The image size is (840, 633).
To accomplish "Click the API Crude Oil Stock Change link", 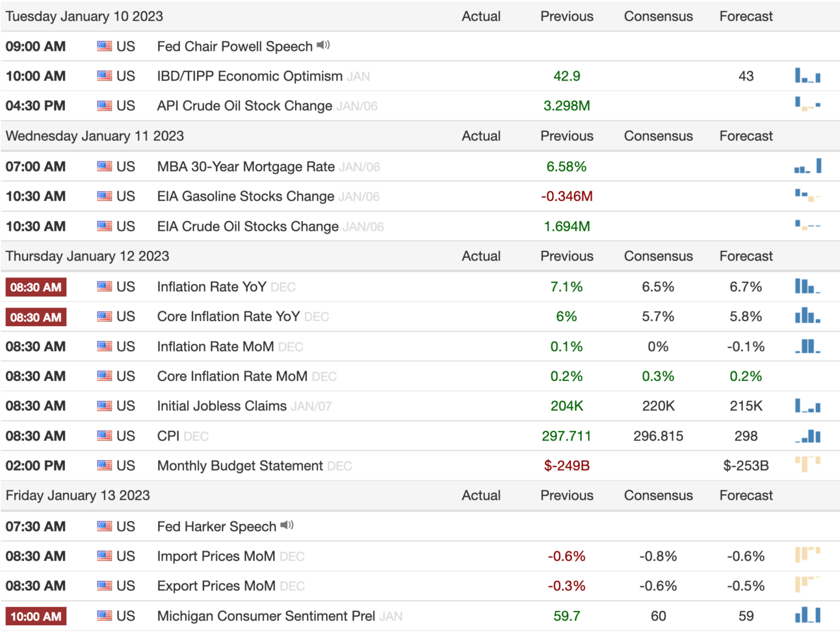I will pyautogui.click(x=244, y=106).
